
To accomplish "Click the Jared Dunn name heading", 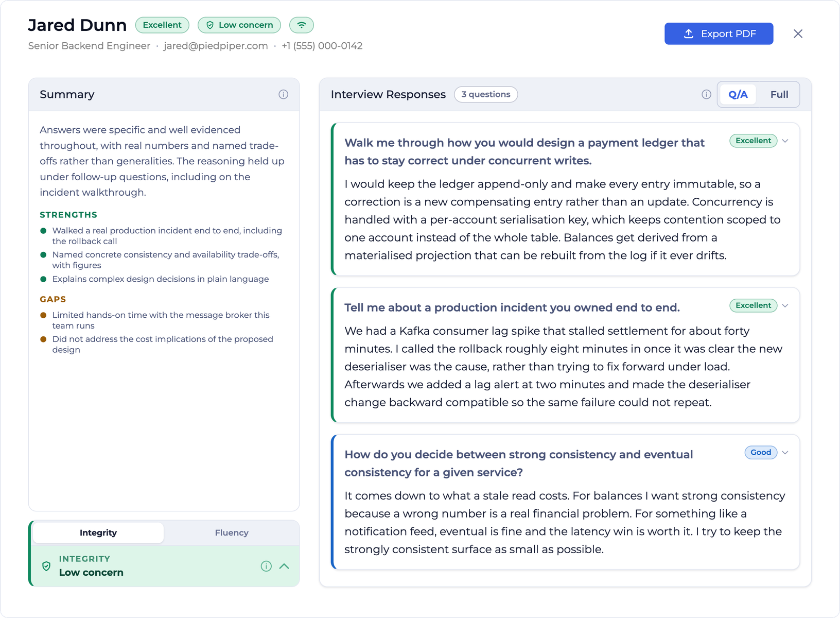I will coord(77,25).
